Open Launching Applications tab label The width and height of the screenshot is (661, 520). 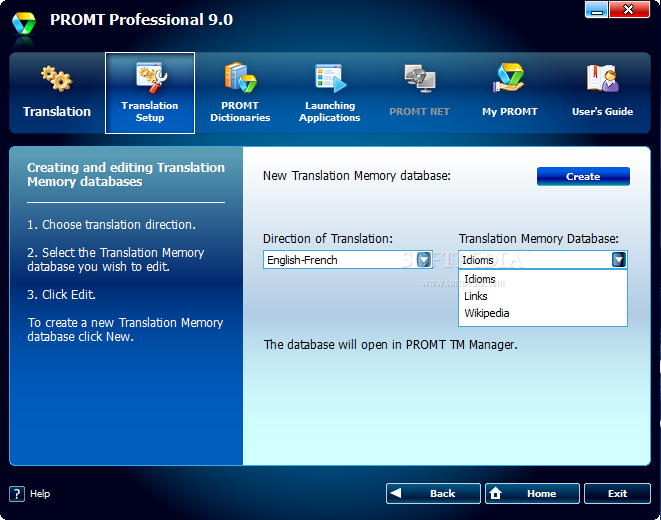(x=330, y=112)
